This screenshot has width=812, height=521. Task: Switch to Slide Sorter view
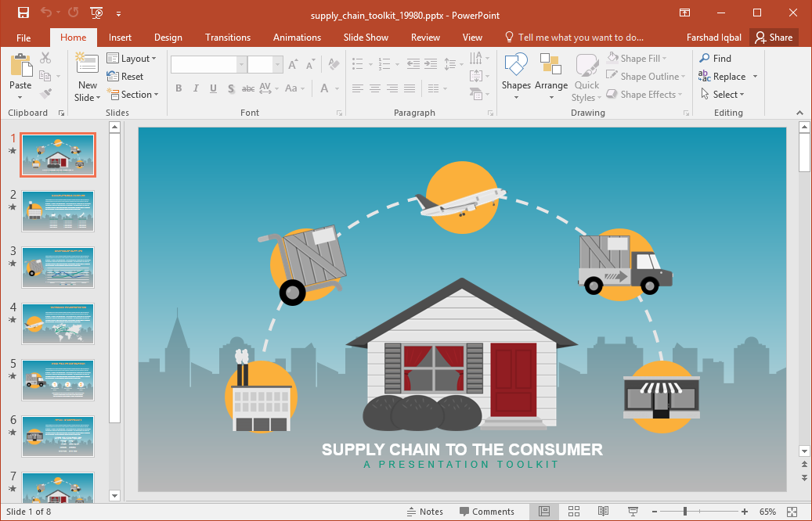[573, 512]
